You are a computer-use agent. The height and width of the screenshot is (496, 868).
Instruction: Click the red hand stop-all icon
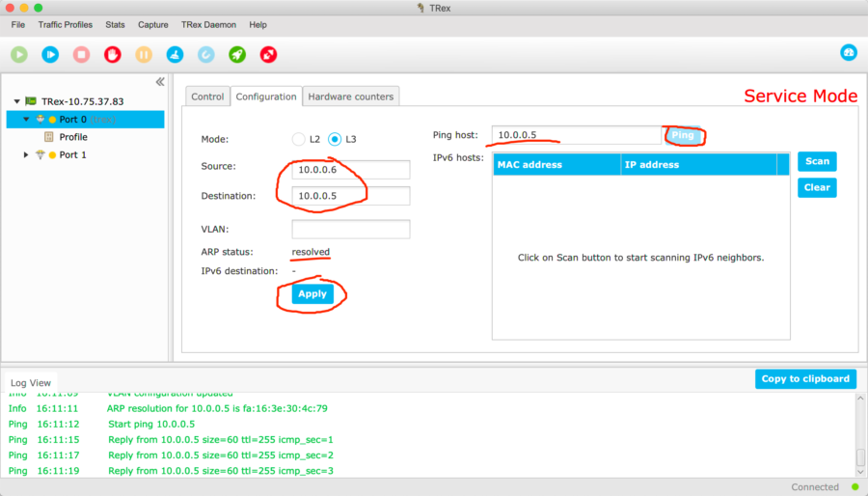[x=113, y=54]
